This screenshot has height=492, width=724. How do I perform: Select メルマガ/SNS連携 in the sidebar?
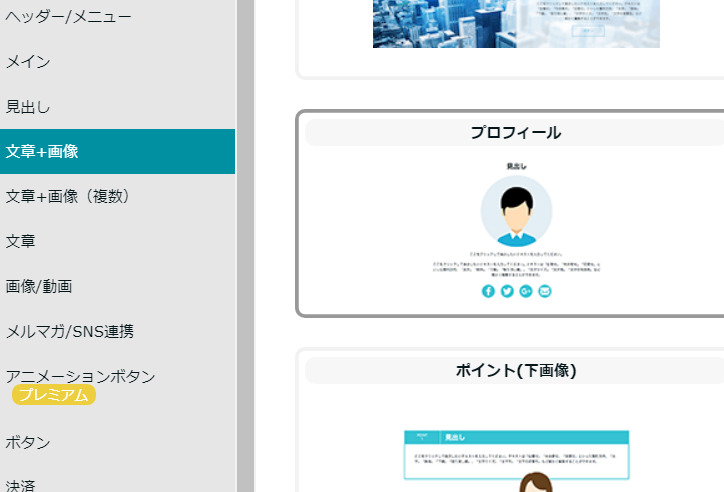click(x=70, y=332)
